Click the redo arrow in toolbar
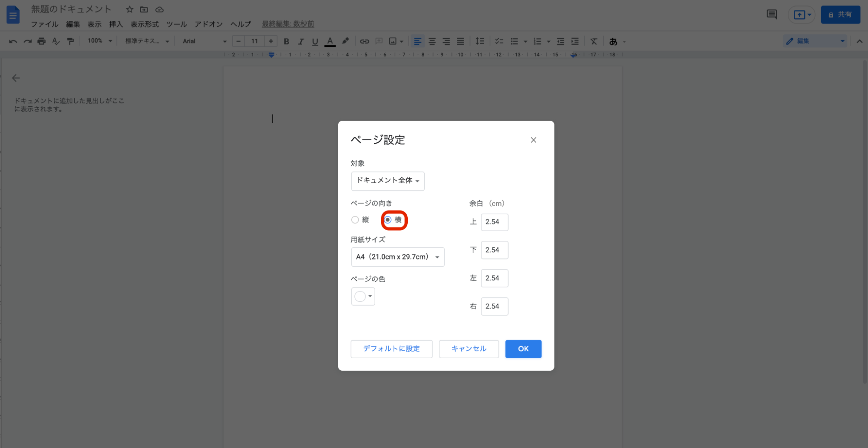868x448 pixels. pyautogui.click(x=27, y=41)
